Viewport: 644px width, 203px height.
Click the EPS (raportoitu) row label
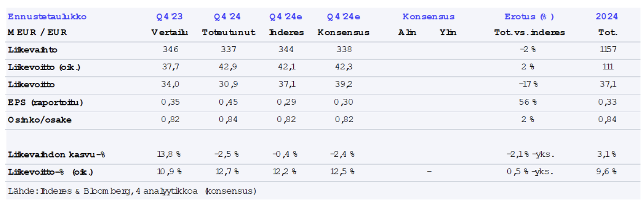coord(45,102)
